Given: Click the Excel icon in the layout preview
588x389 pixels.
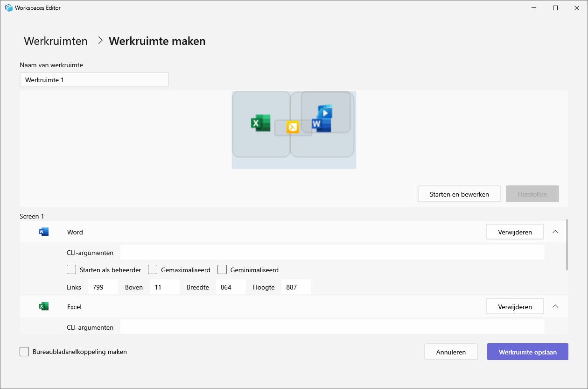Looking at the screenshot, I should coord(261,123).
